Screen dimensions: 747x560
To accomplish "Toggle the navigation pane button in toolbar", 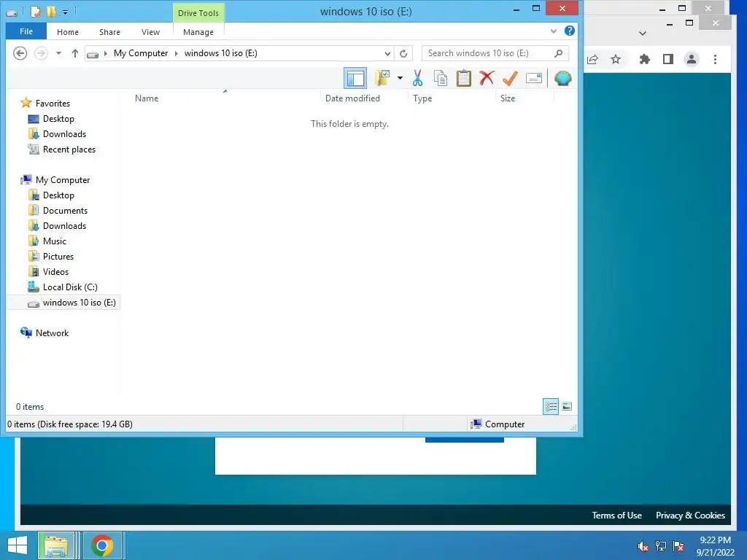I will pos(355,78).
